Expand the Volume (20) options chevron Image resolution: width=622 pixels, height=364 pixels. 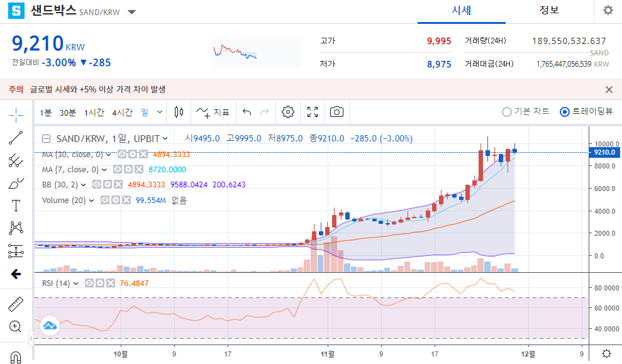(91, 201)
